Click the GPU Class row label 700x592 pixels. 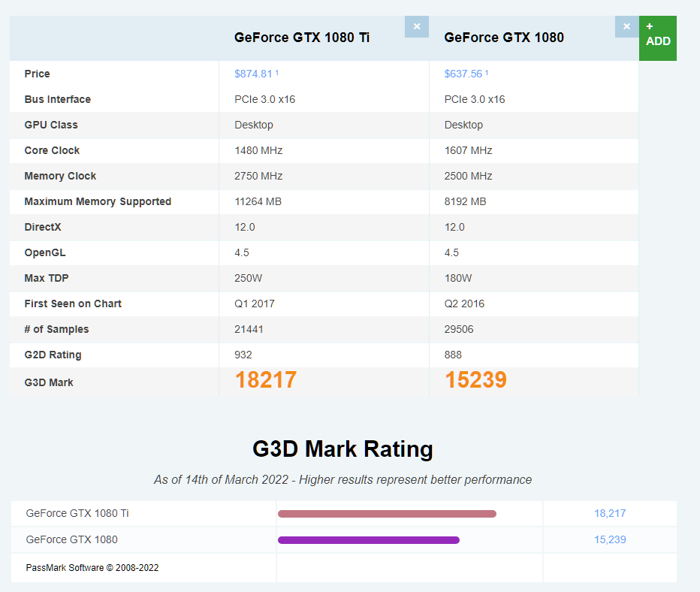coord(51,125)
